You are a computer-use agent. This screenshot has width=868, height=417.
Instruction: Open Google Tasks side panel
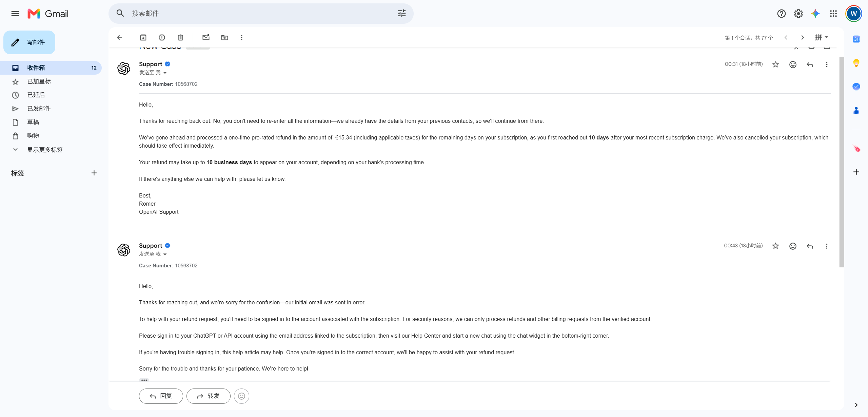point(856,87)
